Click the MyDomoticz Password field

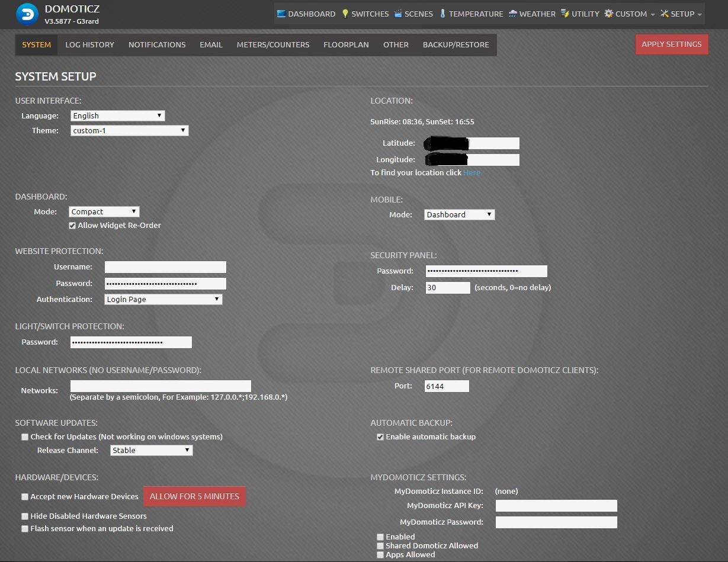pyautogui.click(x=556, y=522)
